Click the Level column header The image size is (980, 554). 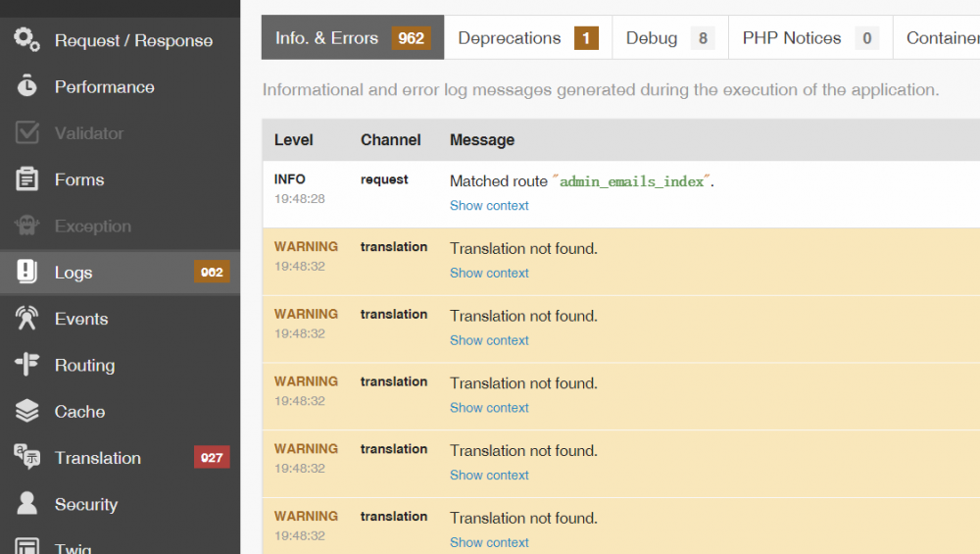coord(293,140)
